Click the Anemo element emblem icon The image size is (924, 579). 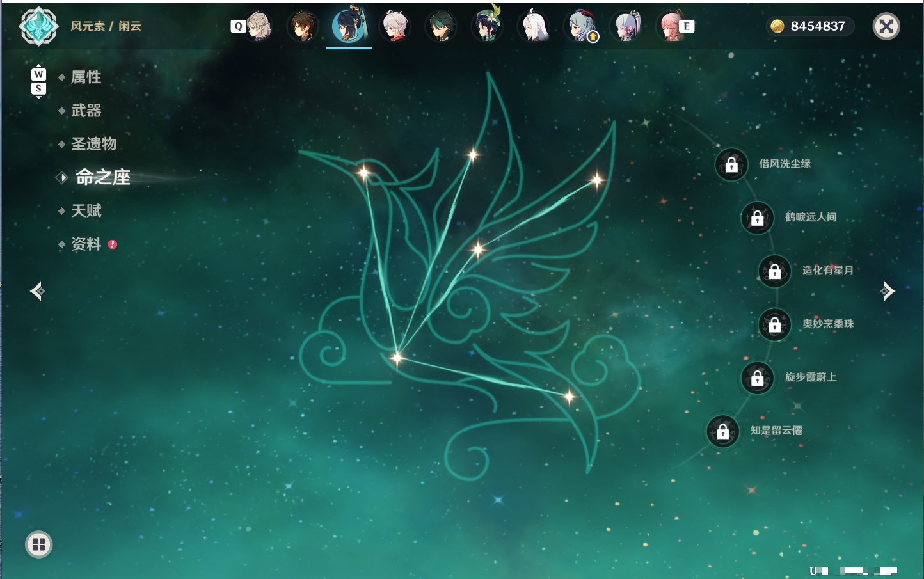[x=38, y=26]
